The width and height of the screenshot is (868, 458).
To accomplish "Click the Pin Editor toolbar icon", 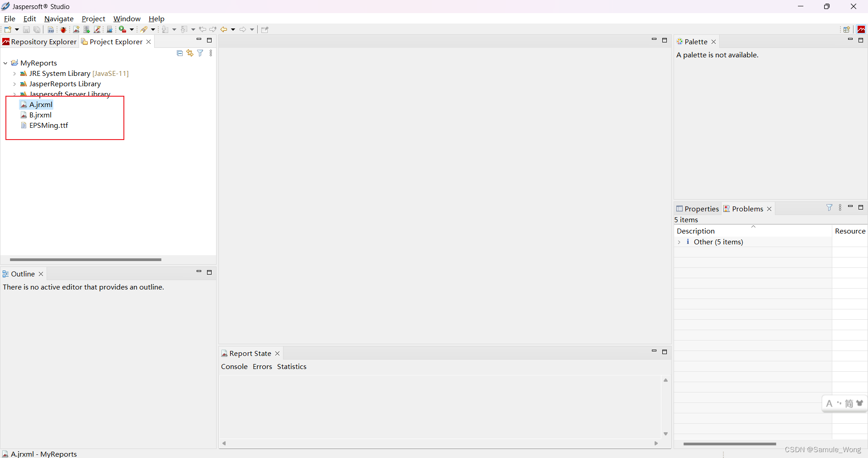I will click(x=265, y=30).
